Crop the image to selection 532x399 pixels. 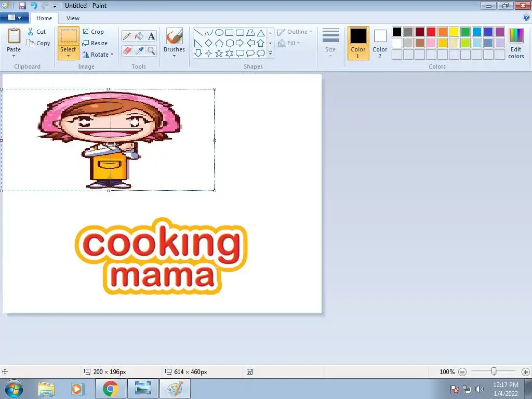click(93, 32)
